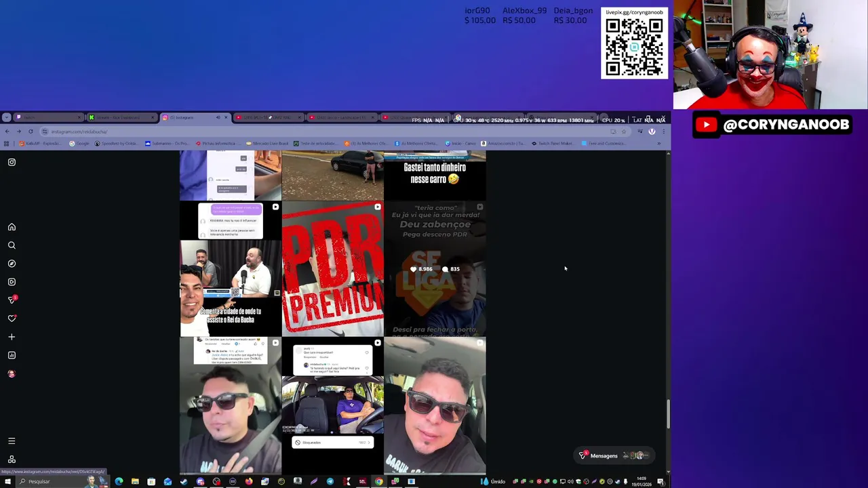Open the Speedtest by Ookla bookmark
The image size is (868, 488).
tap(117, 144)
